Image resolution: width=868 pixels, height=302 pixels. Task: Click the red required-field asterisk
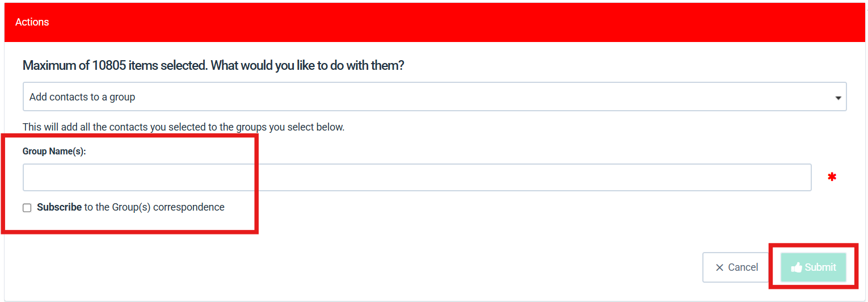coord(832,178)
